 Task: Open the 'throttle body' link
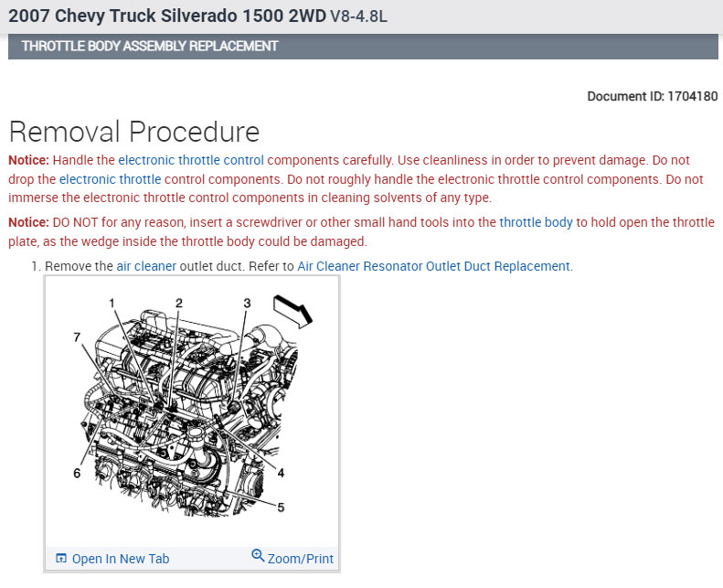(536, 222)
